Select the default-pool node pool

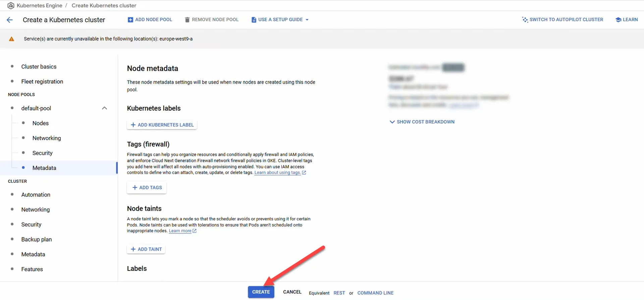click(36, 108)
